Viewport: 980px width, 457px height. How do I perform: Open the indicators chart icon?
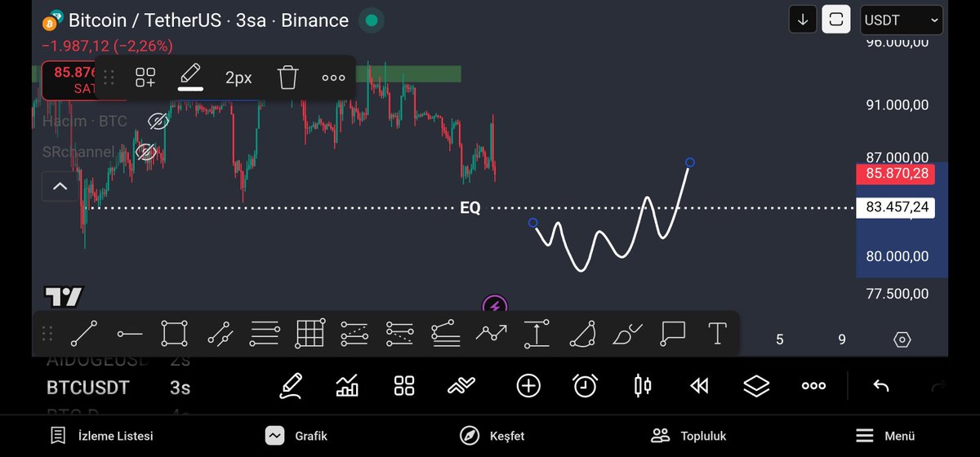point(347,386)
